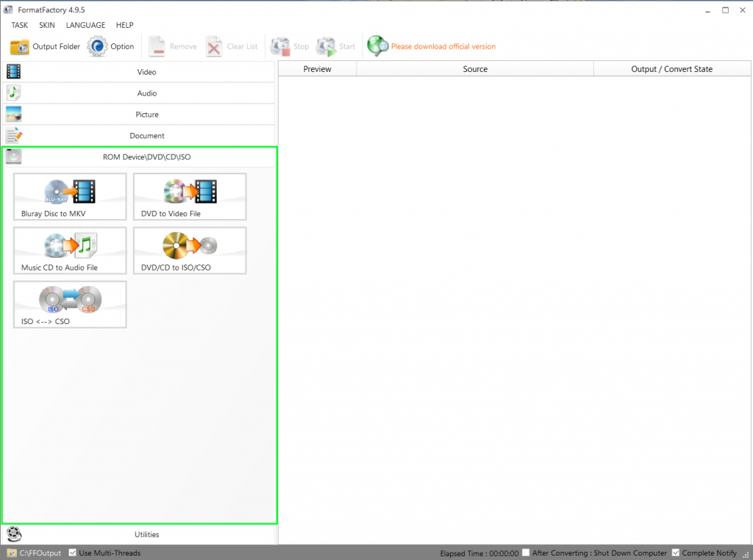
Task: Click the Source column header
Action: pos(475,69)
